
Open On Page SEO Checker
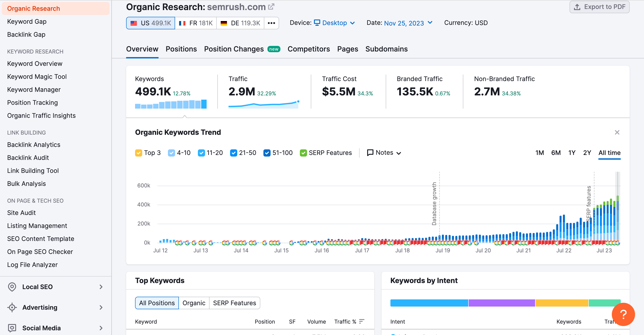click(x=40, y=252)
